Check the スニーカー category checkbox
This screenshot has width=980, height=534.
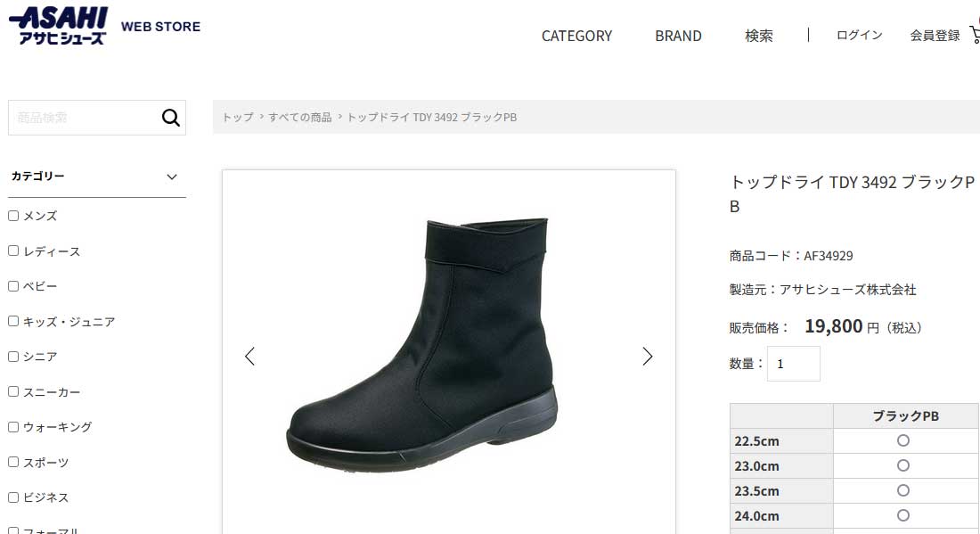[13, 391]
